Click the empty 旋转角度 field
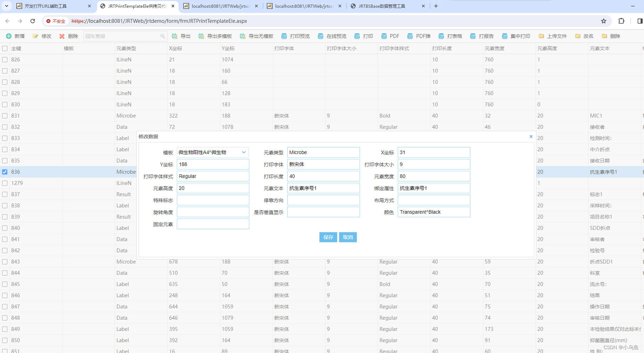644x353 pixels. tap(213, 212)
